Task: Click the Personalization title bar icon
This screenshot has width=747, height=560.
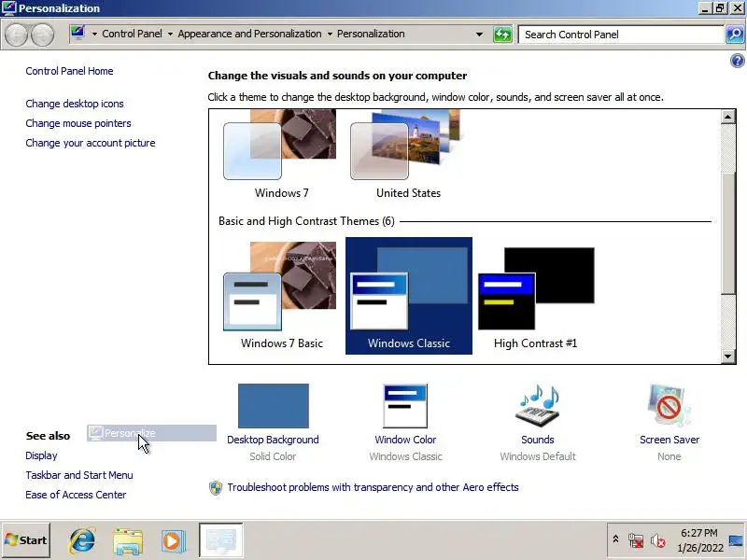Action: pyautogui.click(x=8, y=8)
